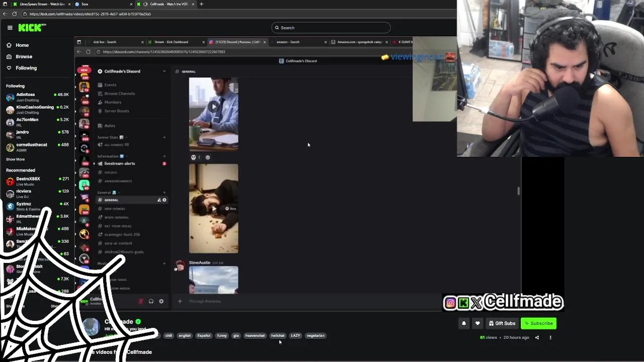The image size is (644, 362).
Task: Click the Kick logo
Action: pyautogui.click(x=32, y=28)
